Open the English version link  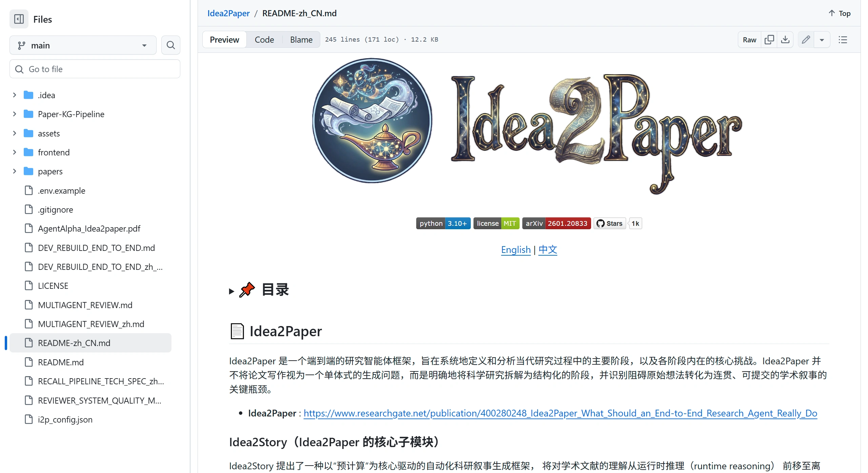516,250
